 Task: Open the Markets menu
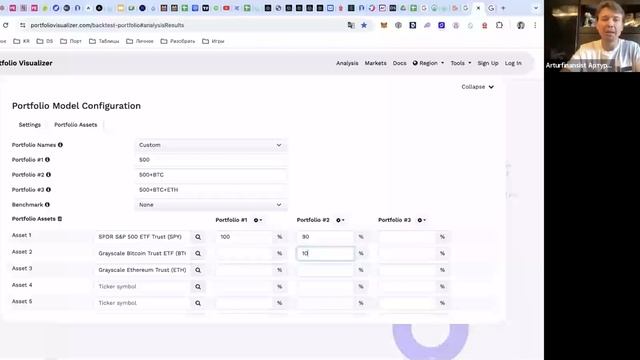376,63
